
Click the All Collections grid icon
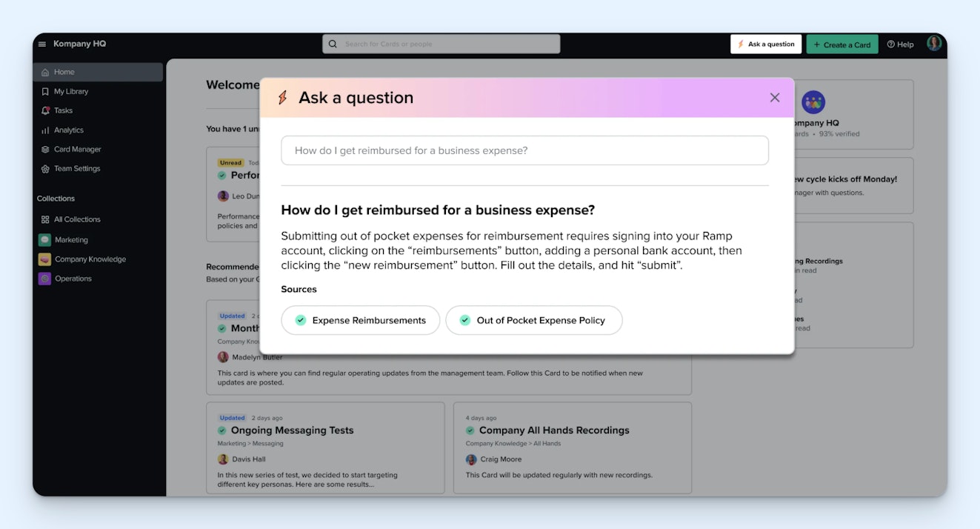point(45,219)
